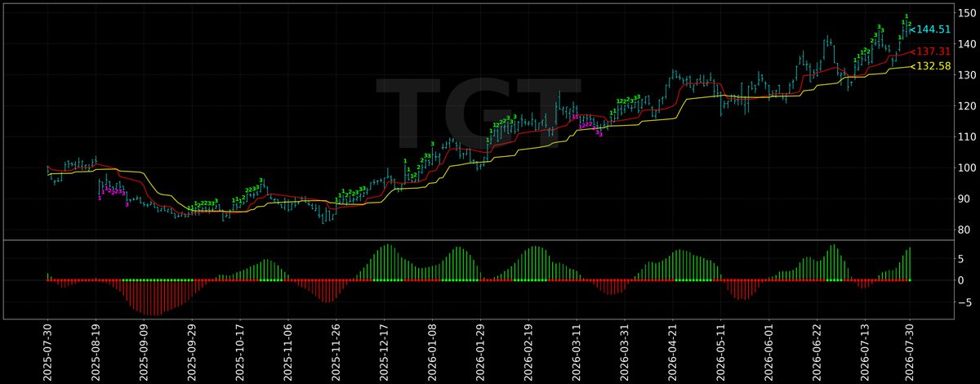Viewport: 980px width, 384px height.
Task: Click the 2026-02-19 date label
Action: (x=528, y=351)
